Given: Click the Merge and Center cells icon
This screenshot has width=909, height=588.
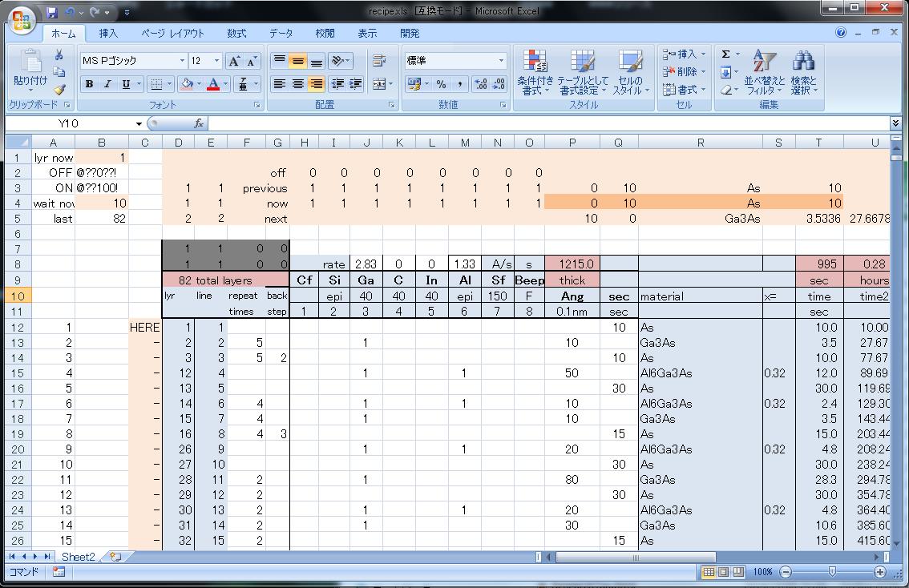Looking at the screenshot, I should pos(378,84).
